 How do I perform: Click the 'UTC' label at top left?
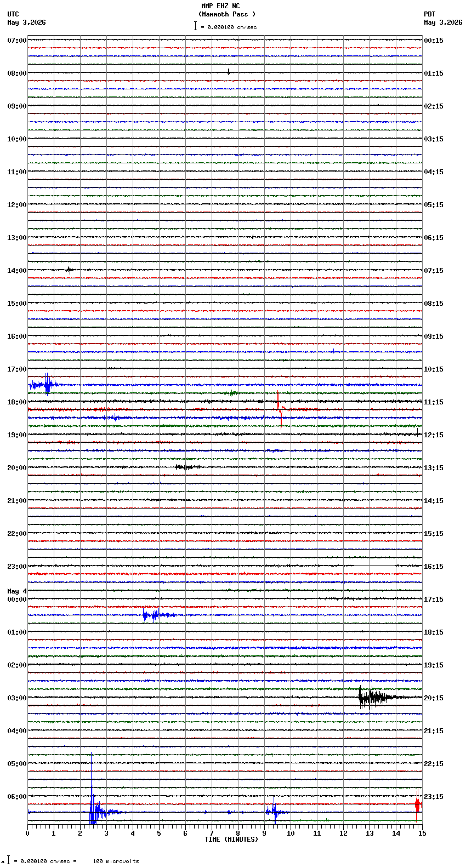13,14
